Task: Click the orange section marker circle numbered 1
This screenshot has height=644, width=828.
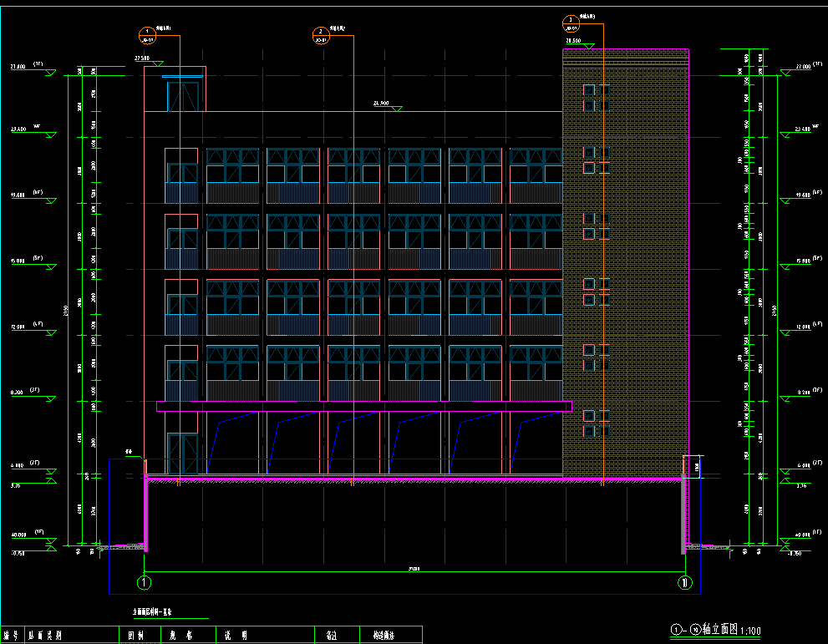Action: click(x=147, y=34)
